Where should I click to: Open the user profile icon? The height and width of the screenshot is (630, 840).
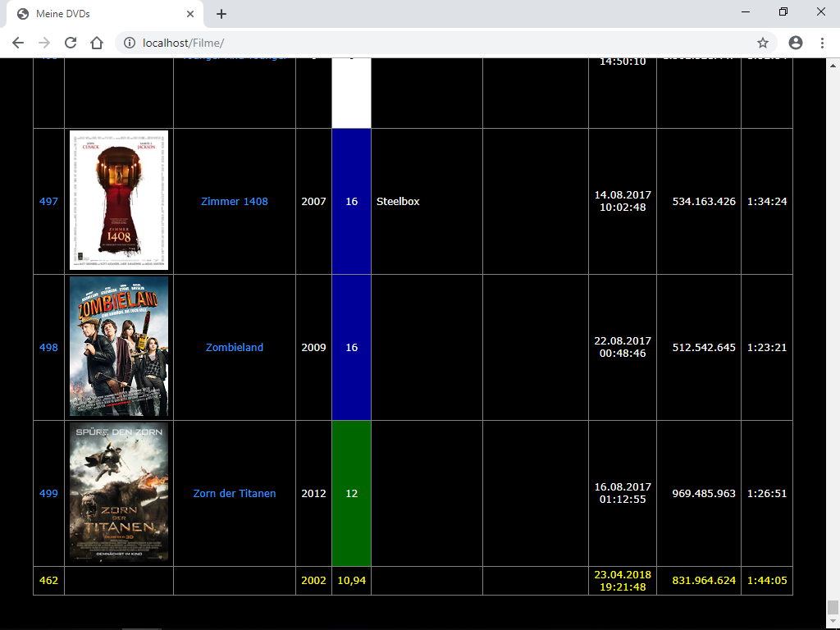coord(795,43)
